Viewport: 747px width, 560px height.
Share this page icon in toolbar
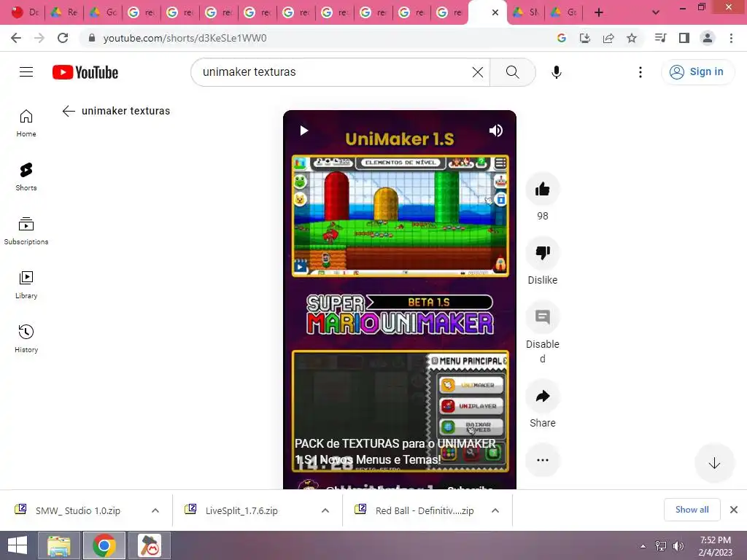(x=608, y=38)
